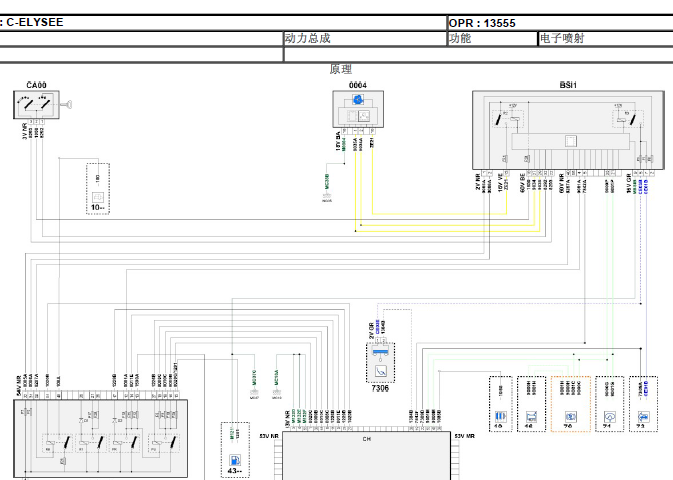Viewport: 673px width, 480px height.
Task: Click the icon in dashed box left of the orange box
Action: pos(531,416)
